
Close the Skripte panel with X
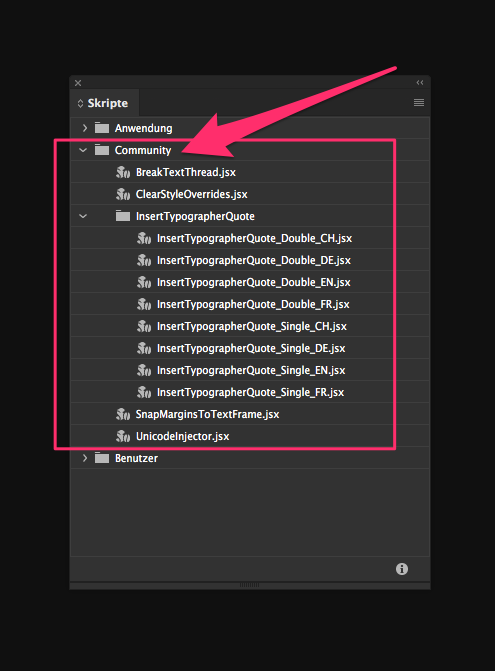coord(78,83)
